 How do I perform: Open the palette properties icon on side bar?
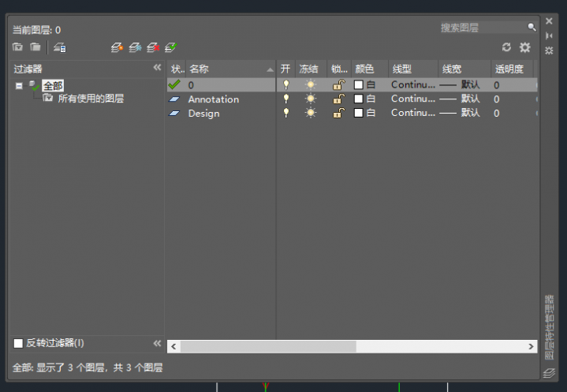tap(549, 50)
